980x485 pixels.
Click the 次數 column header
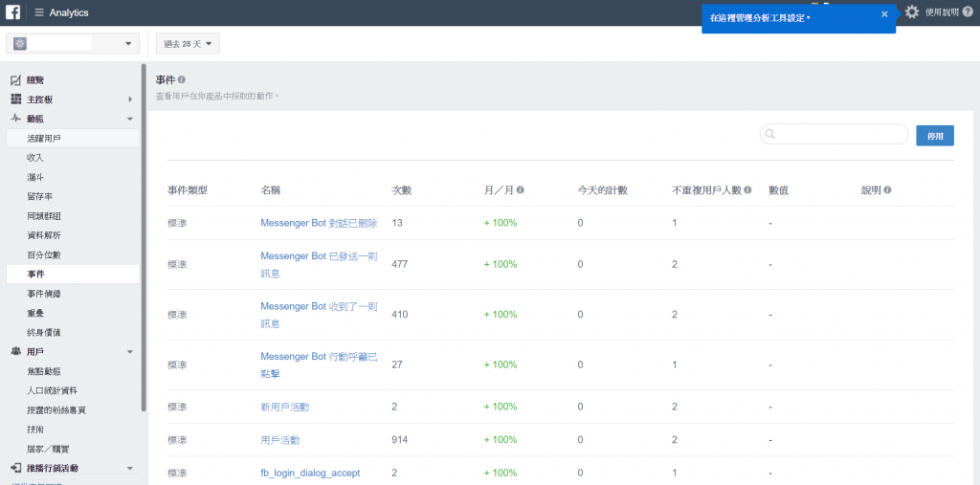click(x=401, y=190)
